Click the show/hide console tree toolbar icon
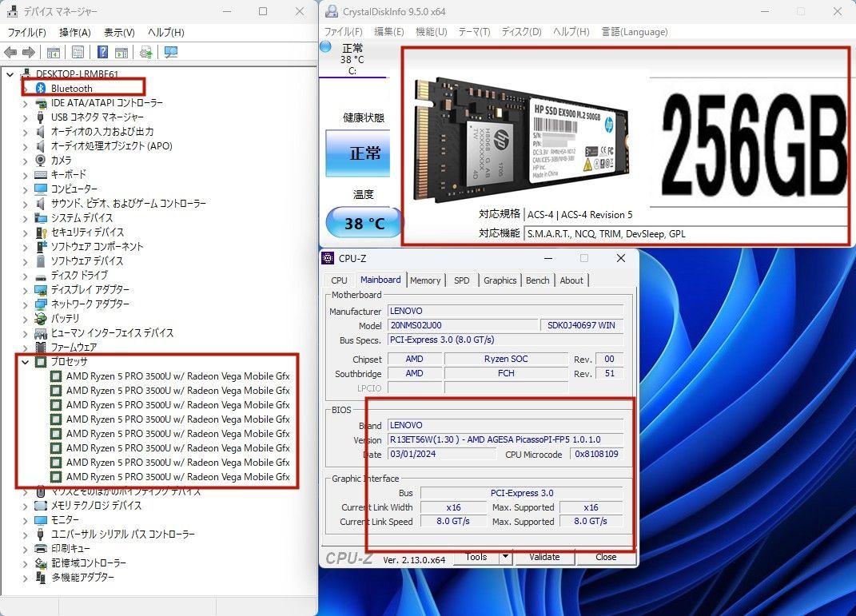Screen dimensions: 856x616 (x=54, y=53)
